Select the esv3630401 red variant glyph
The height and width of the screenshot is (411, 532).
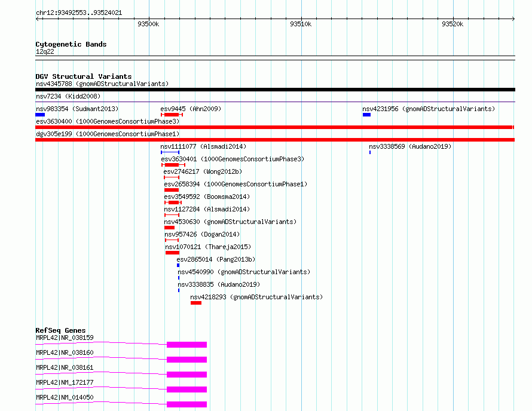[173, 165]
